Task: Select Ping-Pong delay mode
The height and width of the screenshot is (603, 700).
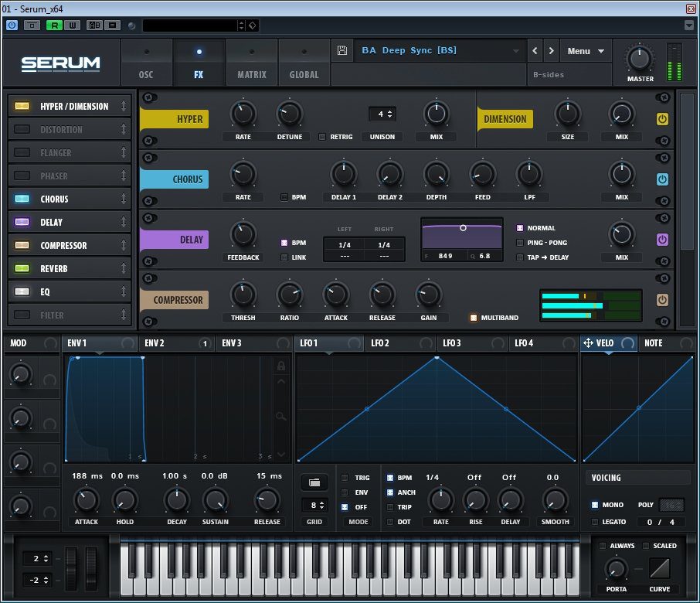Action: point(520,243)
